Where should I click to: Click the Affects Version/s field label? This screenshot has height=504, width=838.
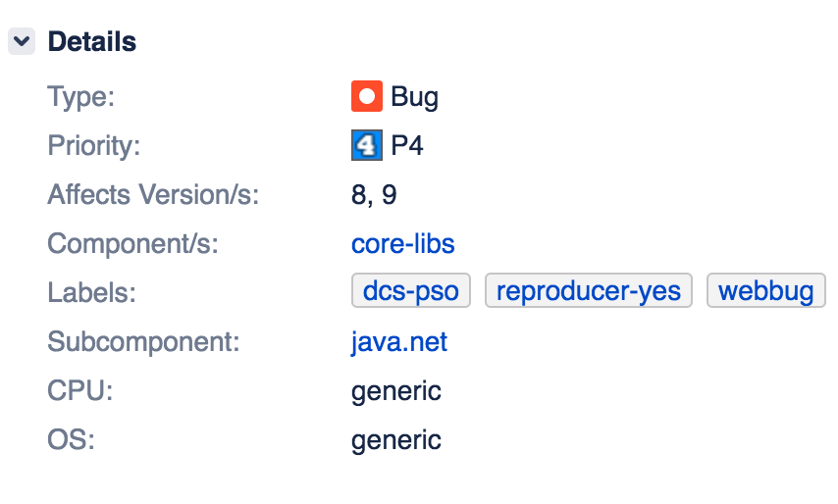[x=152, y=195]
